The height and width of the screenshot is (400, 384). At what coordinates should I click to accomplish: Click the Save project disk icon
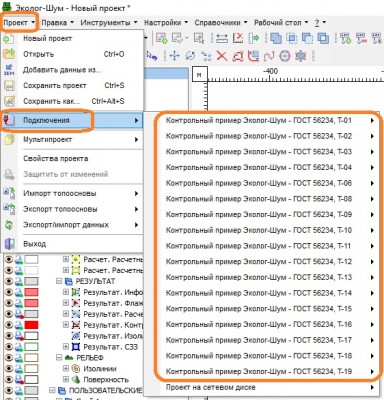click(9, 86)
